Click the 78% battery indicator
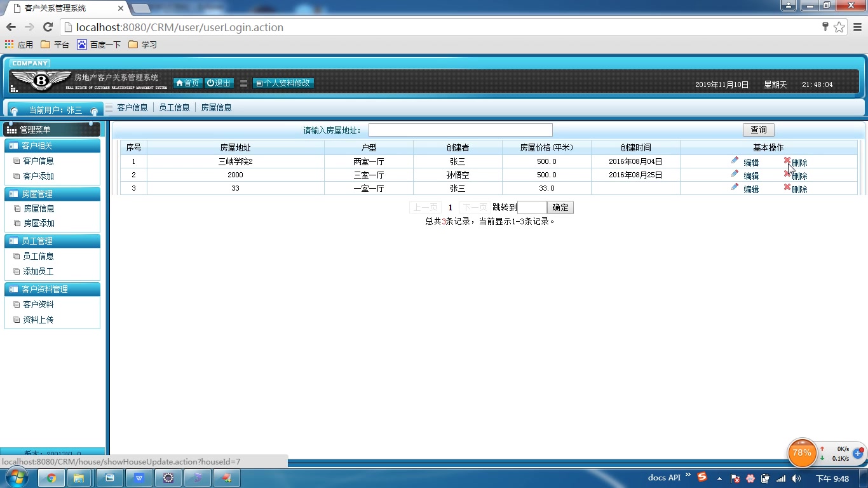 coord(801,453)
